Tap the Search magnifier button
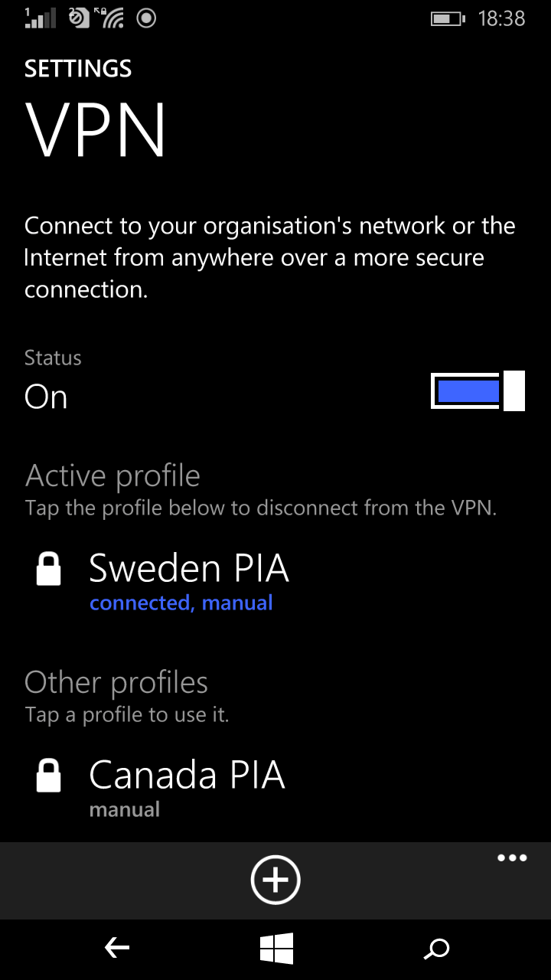This screenshot has height=980, width=551. coord(436,949)
